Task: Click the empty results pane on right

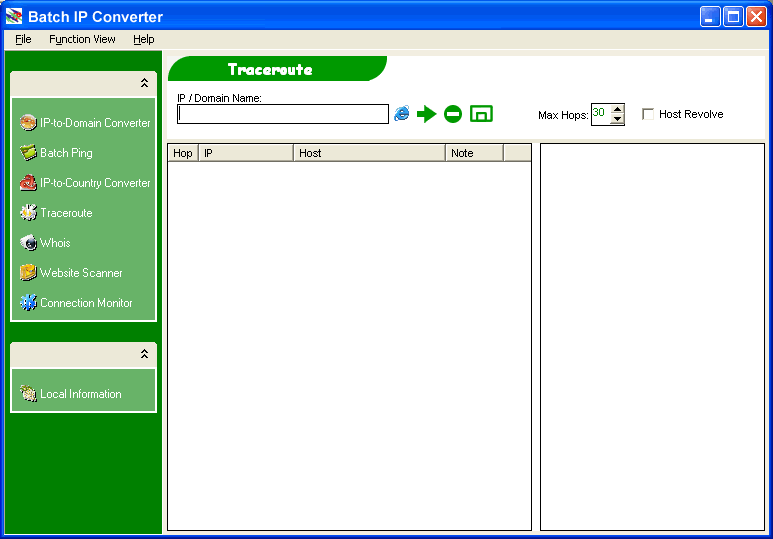Action: [x=652, y=337]
